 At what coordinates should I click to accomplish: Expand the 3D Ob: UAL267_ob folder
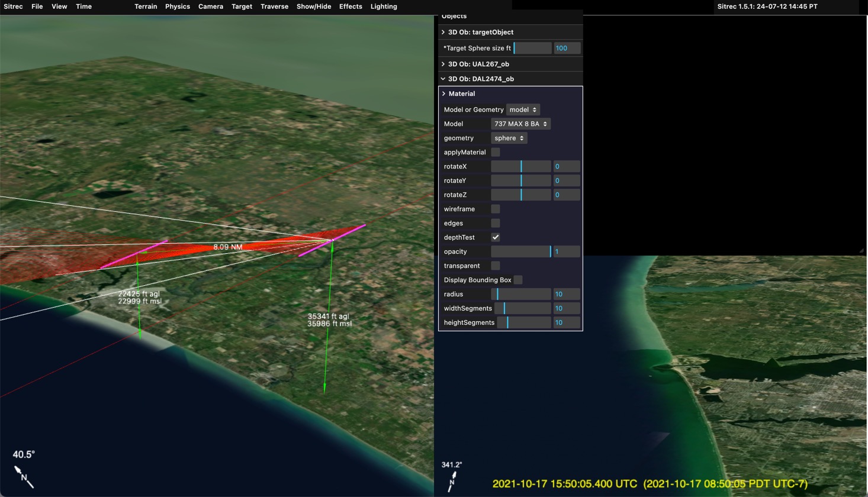click(478, 64)
